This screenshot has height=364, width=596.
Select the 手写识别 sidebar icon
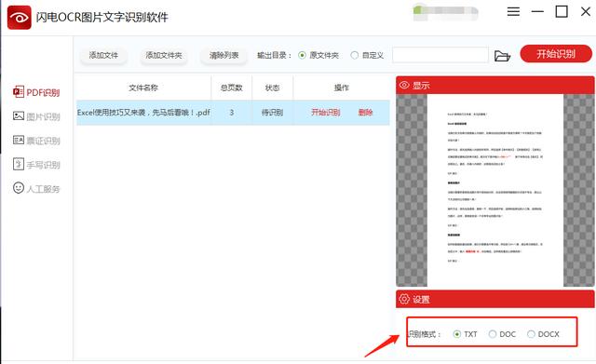tap(19, 164)
